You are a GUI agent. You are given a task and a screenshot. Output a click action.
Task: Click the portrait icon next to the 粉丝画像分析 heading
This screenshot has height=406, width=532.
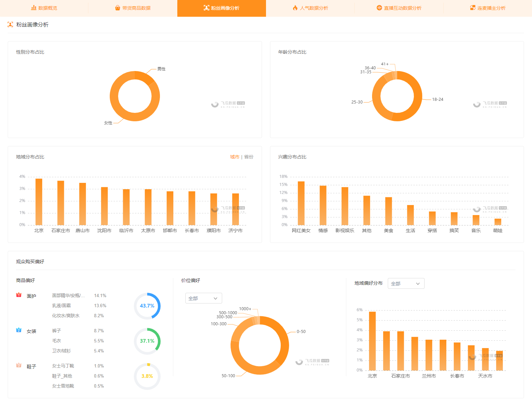pos(10,24)
